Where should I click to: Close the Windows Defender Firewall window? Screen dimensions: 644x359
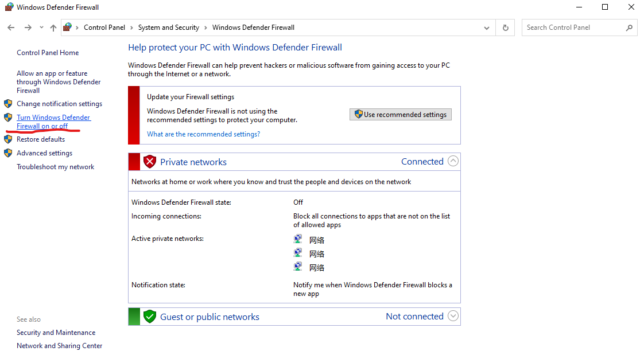tap(631, 7)
